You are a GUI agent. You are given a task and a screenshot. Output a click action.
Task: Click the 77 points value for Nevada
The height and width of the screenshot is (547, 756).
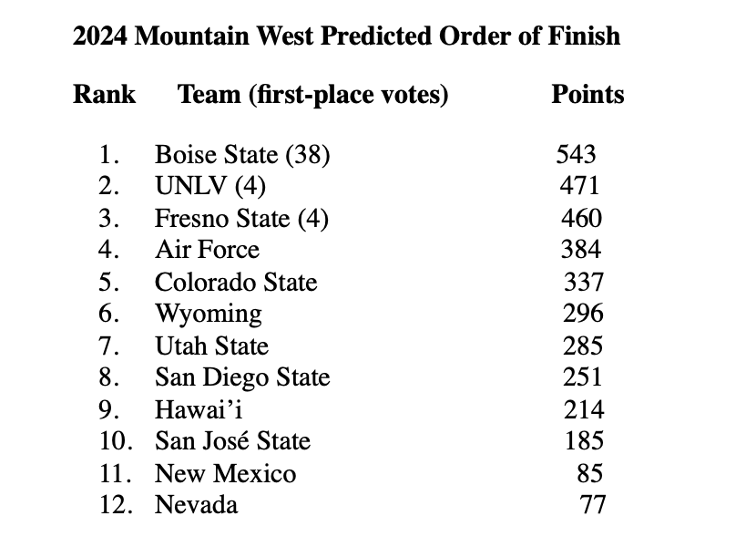pyautogui.click(x=592, y=505)
